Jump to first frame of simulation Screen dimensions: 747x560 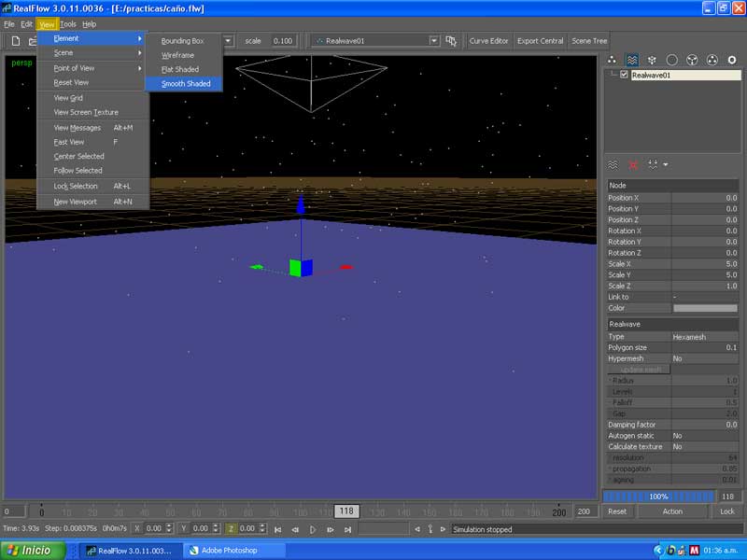pos(277,529)
